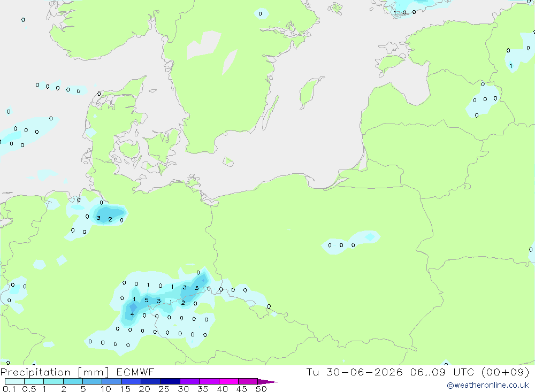
Task: Click the '0.1' legend scale label
Action: coord(9,389)
